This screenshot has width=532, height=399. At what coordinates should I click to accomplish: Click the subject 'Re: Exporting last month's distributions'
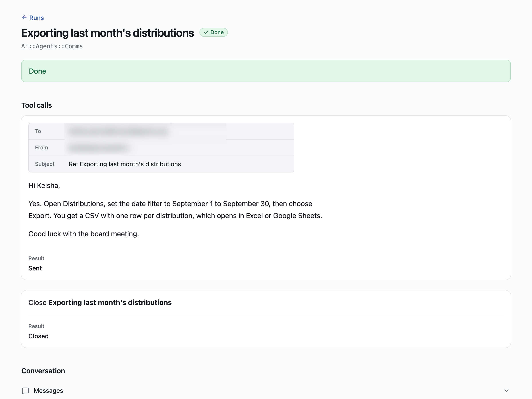[x=125, y=164]
